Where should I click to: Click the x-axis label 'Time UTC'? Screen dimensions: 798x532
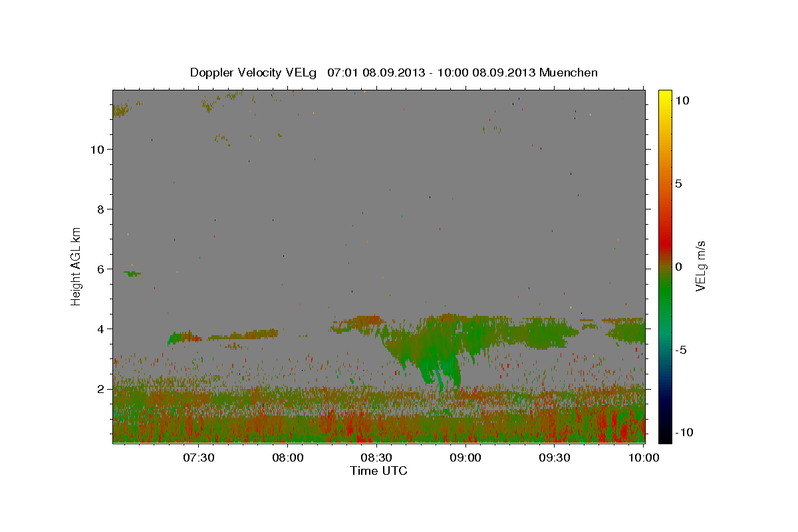click(x=378, y=471)
